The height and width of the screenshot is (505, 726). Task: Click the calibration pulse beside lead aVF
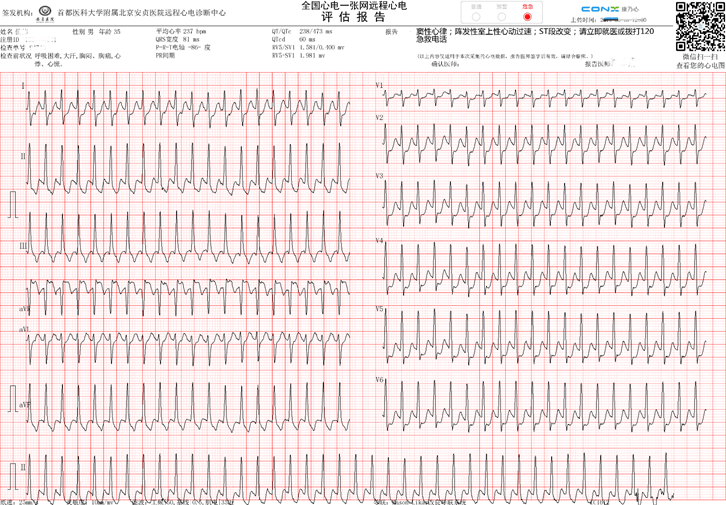coord(13,399)
